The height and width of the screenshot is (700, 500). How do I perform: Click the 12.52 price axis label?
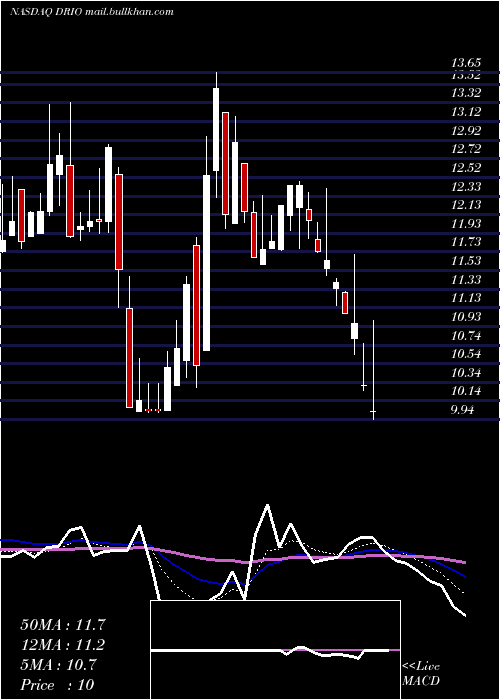pyautogui.click(x=466, y=168)
